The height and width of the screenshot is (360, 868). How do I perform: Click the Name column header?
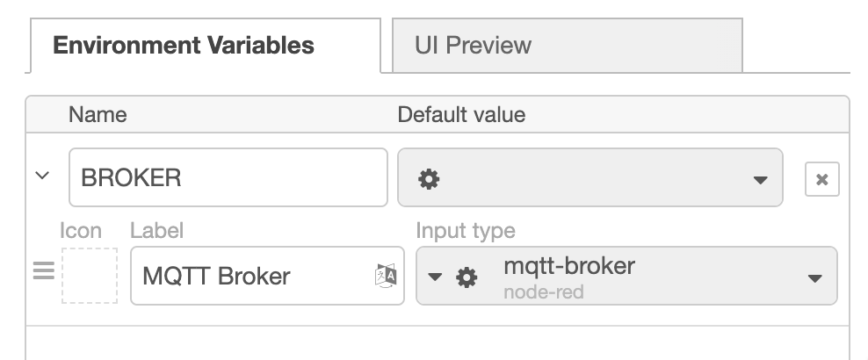[98, 115]
